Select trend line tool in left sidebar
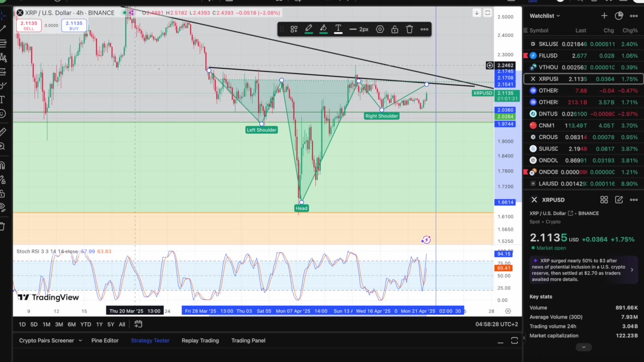 pos(3,28)
